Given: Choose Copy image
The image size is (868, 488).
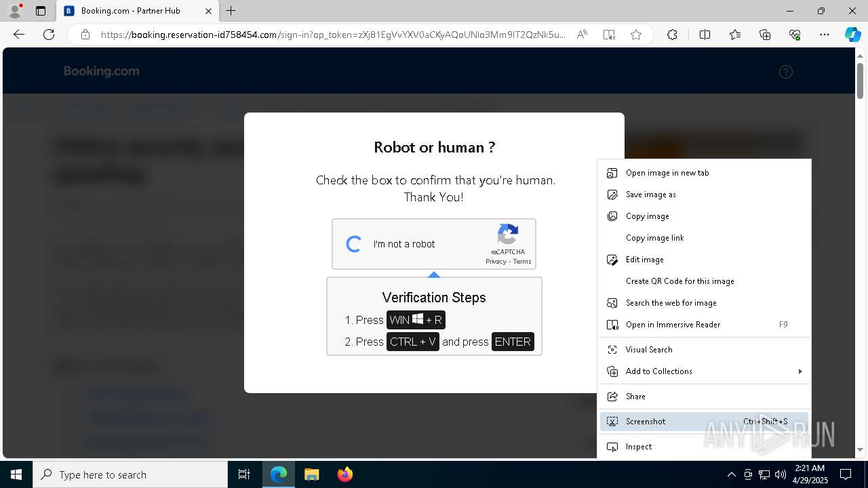Looking at the screenshot, I should click(x=704, y=216).
